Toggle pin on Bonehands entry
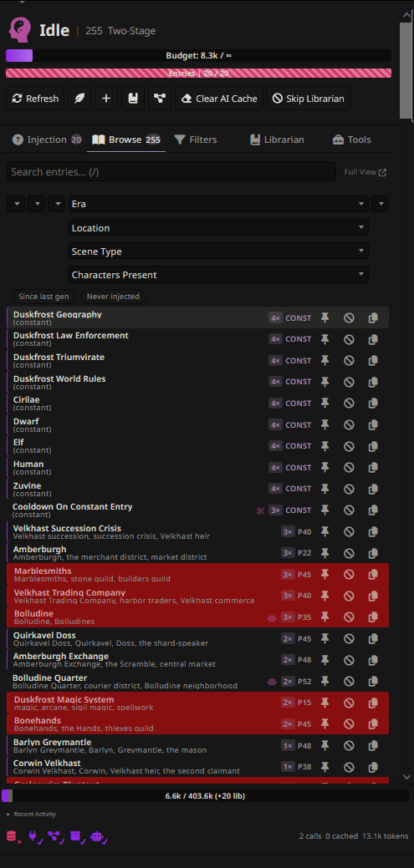 point(325,724)
